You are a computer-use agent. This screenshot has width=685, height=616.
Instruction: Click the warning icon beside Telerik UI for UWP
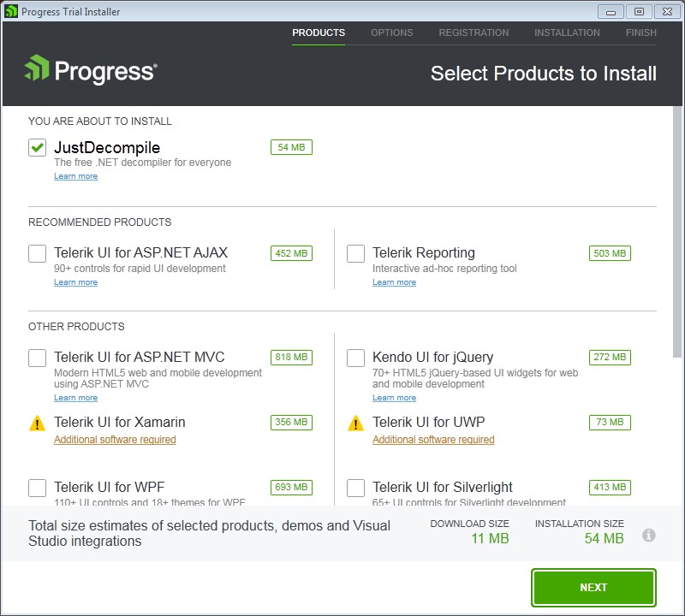tap(356, 422)
